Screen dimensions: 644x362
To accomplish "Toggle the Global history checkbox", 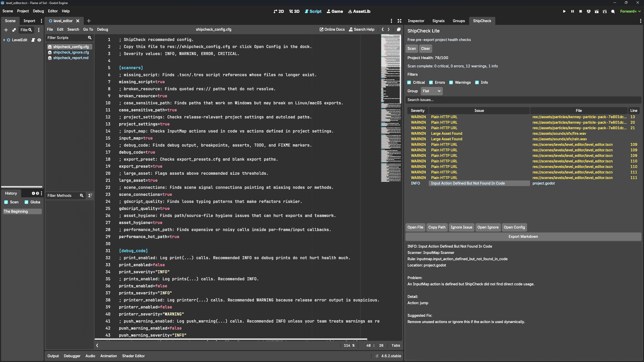I will (26, 202).
